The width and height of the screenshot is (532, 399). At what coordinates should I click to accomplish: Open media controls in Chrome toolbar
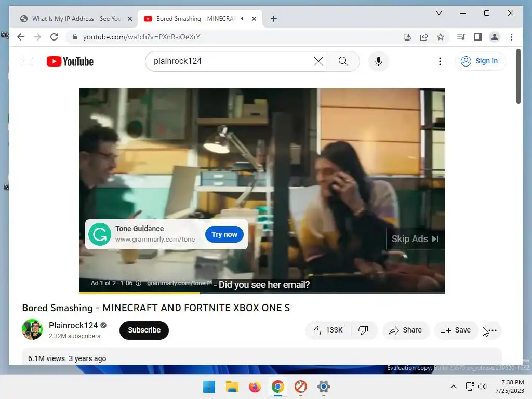tap(461, 37)
